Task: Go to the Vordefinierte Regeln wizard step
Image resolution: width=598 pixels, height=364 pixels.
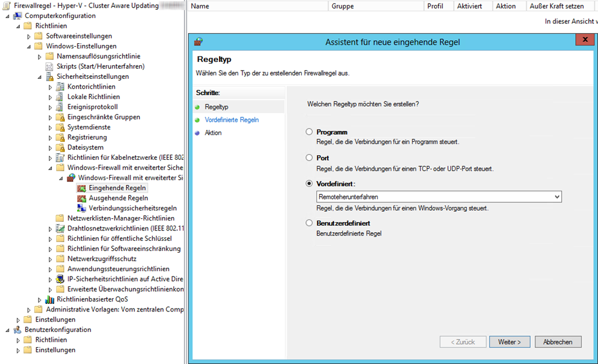Action: [231, 120]
